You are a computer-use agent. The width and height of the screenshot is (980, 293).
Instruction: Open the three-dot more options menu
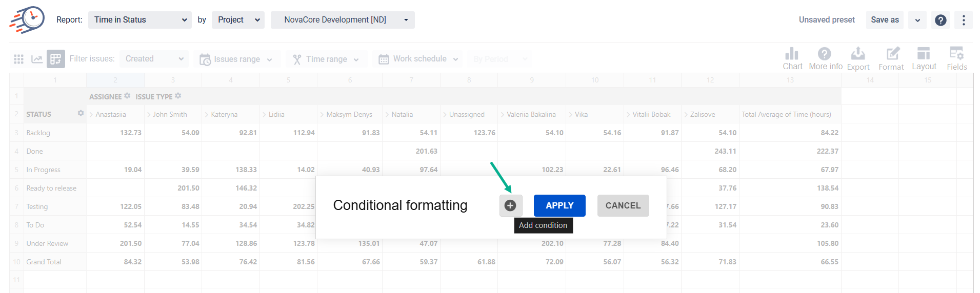click(964, 20)
